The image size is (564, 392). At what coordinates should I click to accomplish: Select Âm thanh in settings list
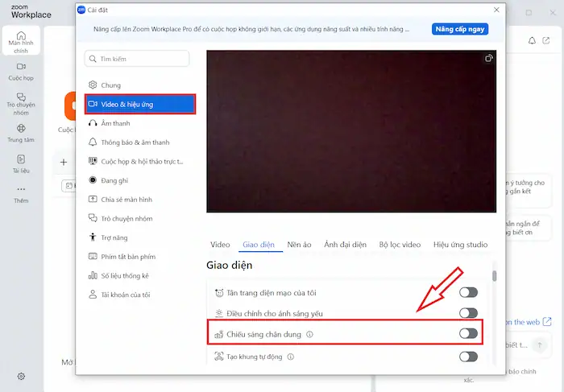point(115,123)
